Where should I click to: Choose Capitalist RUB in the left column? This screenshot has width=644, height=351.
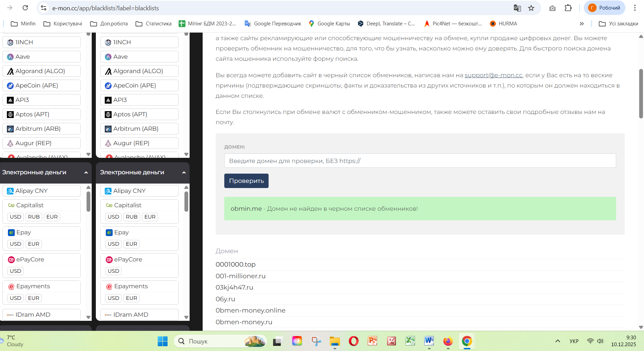click(34, 217)
